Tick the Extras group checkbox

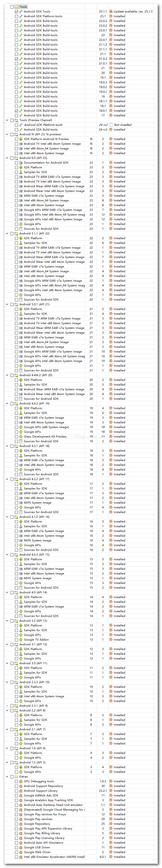pyautogui.click(x=12, y=776)
